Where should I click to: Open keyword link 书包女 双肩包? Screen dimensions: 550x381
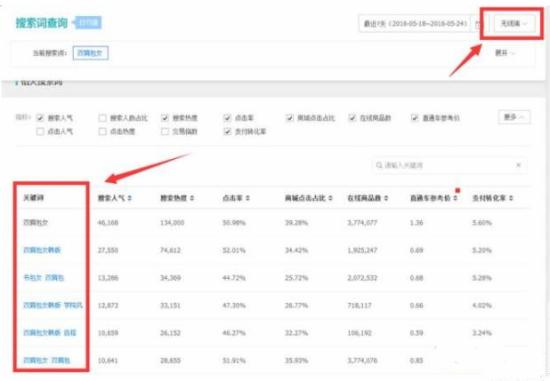tap(44, 278)
